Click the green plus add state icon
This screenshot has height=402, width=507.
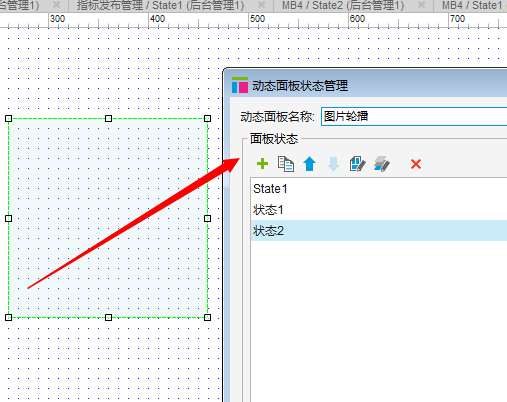[x=262, y=164]
